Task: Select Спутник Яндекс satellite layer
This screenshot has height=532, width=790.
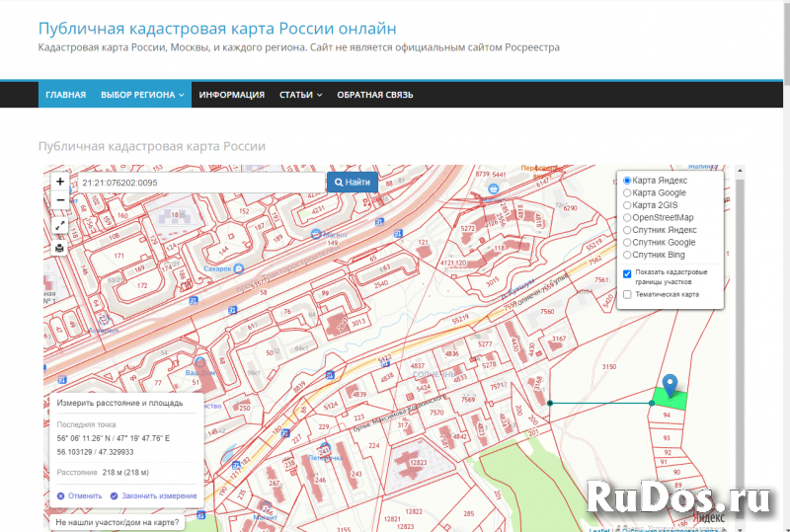Action: coord(627,230)
